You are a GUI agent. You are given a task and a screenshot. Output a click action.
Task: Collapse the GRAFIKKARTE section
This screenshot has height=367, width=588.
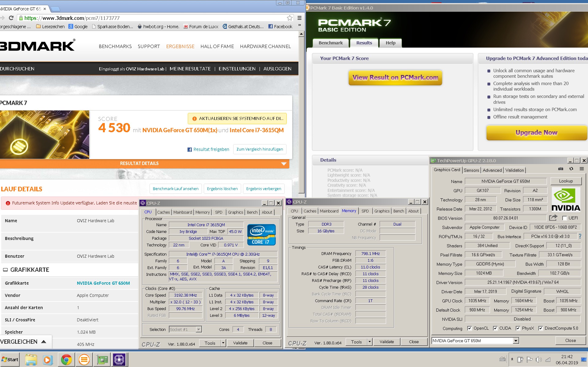point(5,270)
